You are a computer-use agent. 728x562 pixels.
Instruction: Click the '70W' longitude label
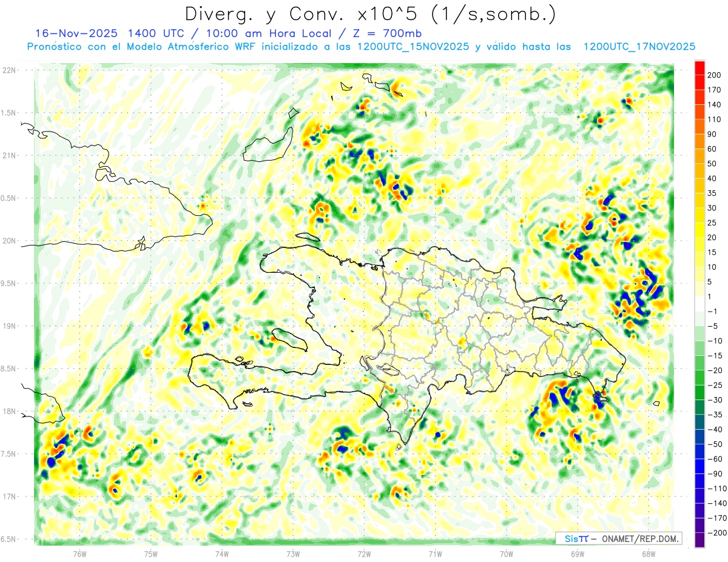507,554
